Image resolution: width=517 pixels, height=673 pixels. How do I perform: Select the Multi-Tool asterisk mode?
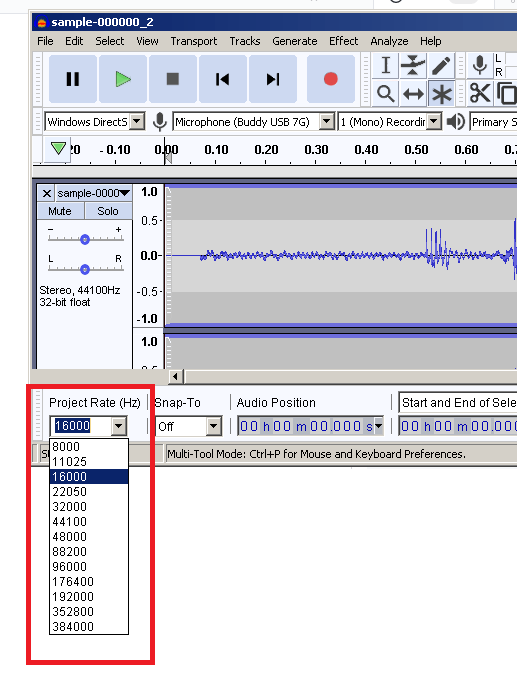pos(441,93)
